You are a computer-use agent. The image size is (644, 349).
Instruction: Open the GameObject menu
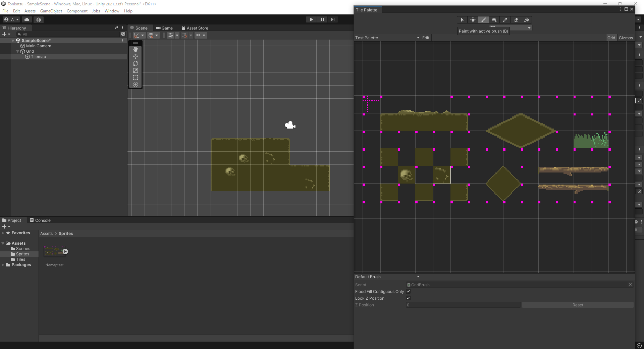pyautogui.click(x=51, y=11)
